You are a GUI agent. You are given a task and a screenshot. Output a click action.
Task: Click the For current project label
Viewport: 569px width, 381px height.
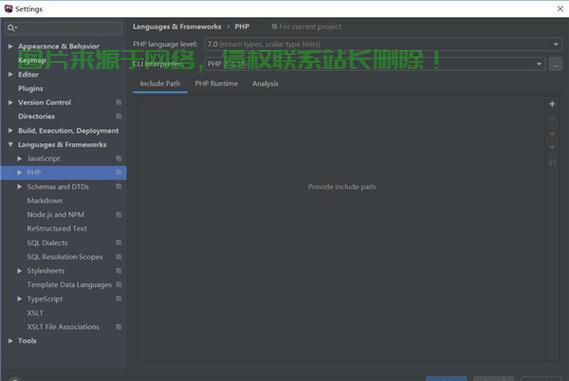tap(310, 27)
